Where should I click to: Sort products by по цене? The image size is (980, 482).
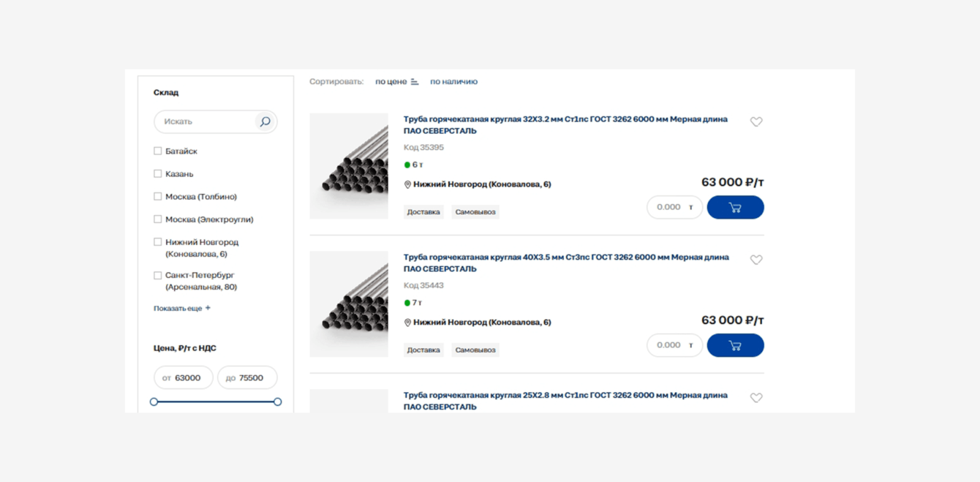point(391,82)
